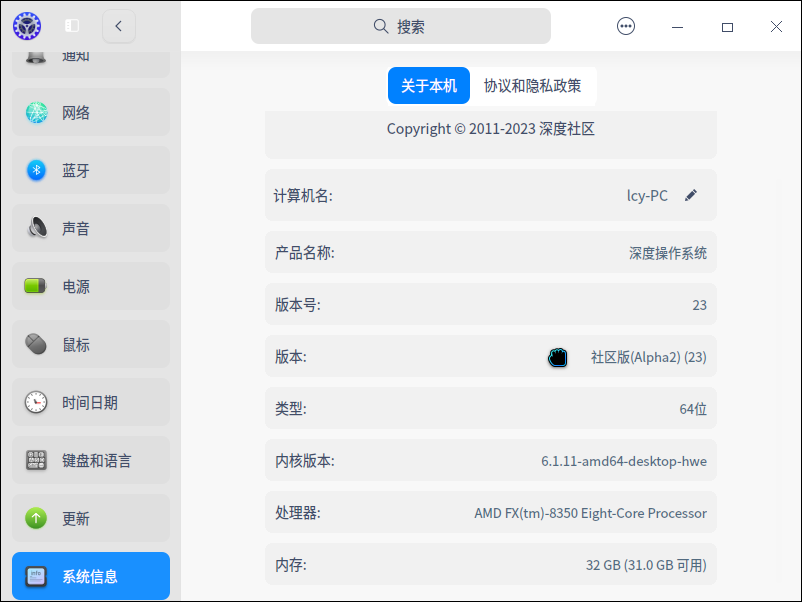This screenshot has height=602, width=802.
Task: Close the control center window
Action: (x=776, y=27)
